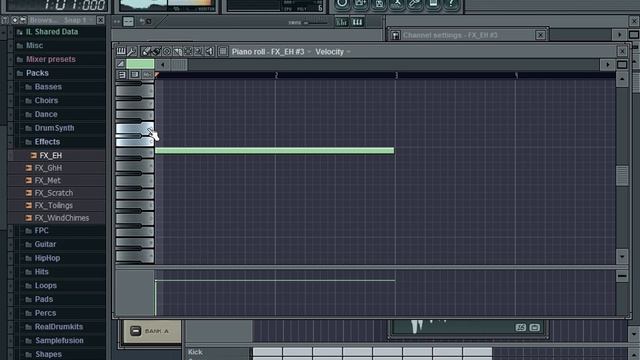Click the second small icon above the piano keys
The image size is (640, 360).
[x=135, y=75]
